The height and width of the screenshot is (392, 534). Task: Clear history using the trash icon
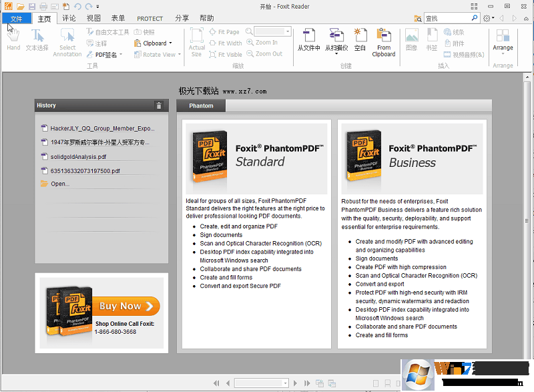point(160,105)
